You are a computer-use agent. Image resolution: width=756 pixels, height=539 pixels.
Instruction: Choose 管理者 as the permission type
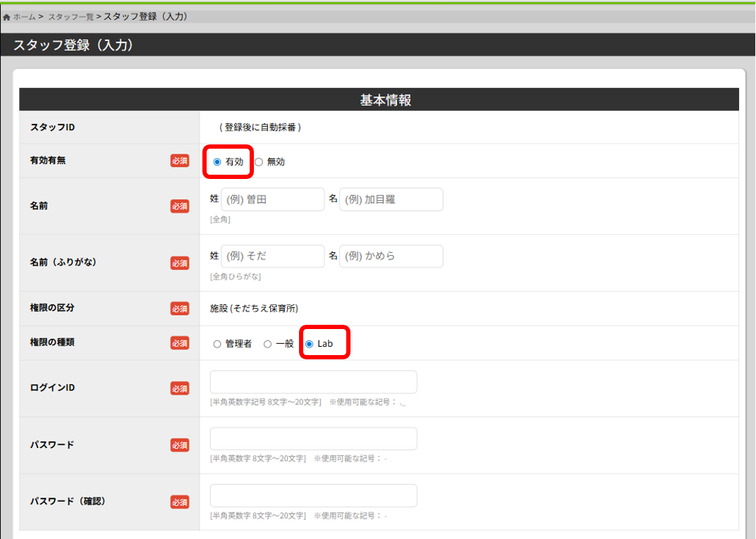(217, 345)
